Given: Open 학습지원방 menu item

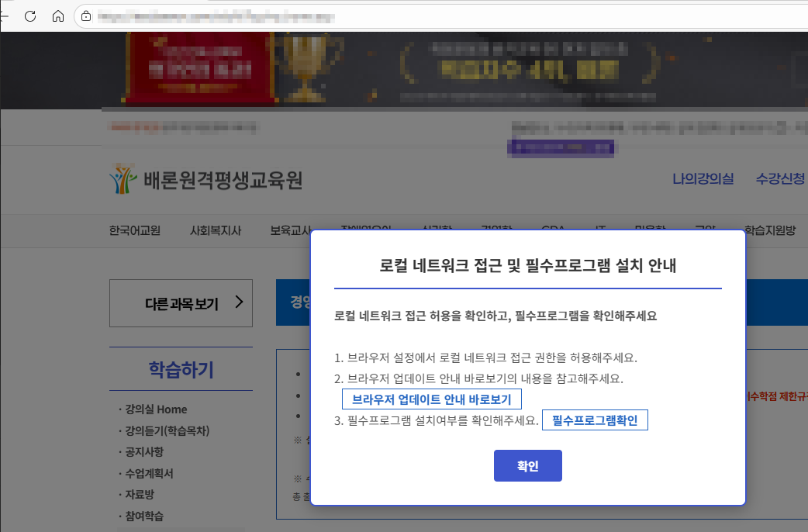Looking at the screenshot, I should [769, 230].
